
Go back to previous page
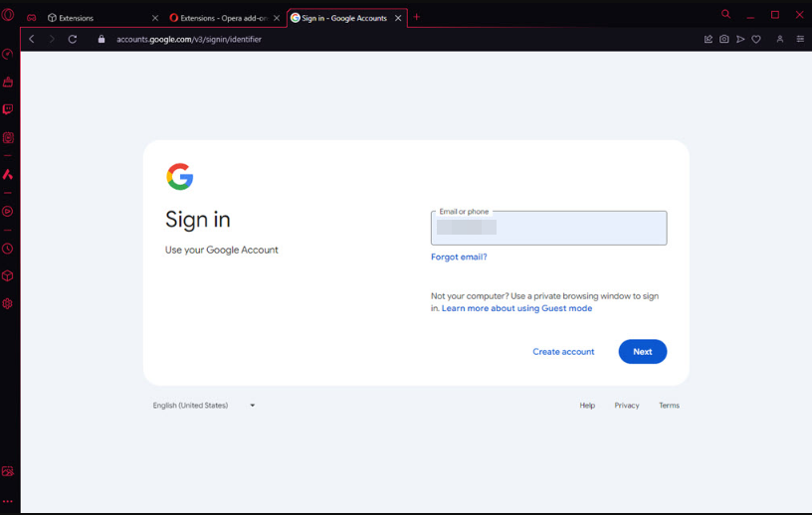[x=32, y=39]
